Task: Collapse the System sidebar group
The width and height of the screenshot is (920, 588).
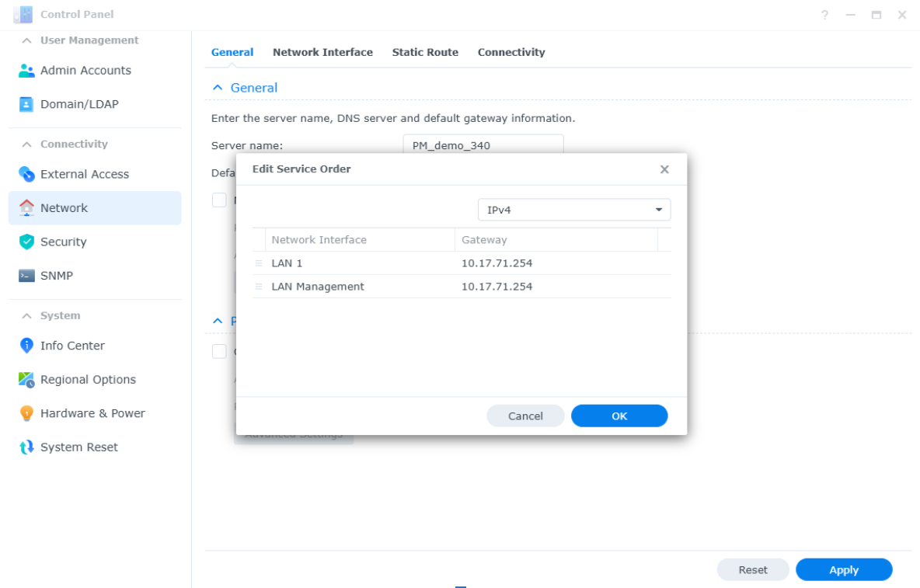Action: [26, 316]
